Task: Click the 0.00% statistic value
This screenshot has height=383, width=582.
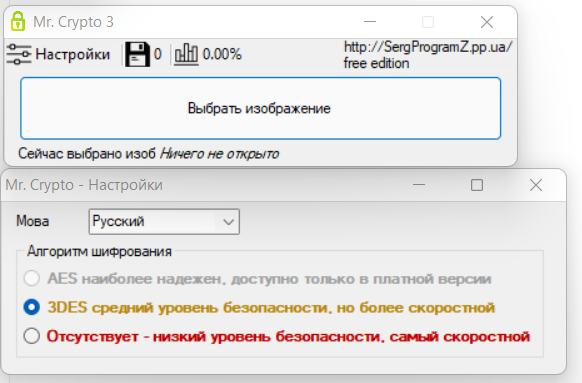Action: pyautogui.click(x=222, y=54)
